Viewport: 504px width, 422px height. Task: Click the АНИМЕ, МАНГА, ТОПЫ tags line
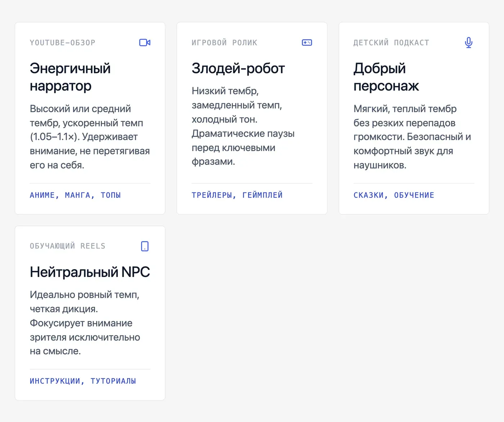point(75,195)
